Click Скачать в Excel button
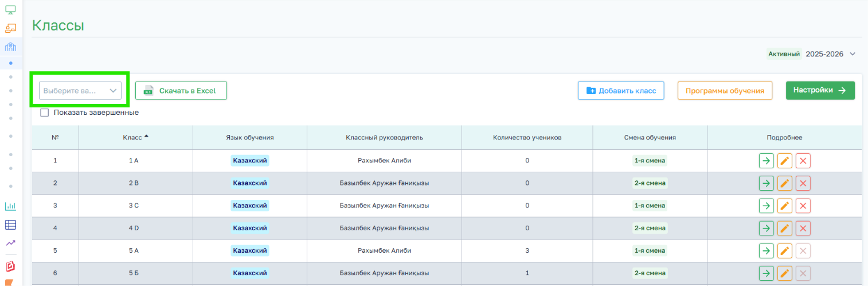Viewport: 868px width, 286px height. click(181, 91)
